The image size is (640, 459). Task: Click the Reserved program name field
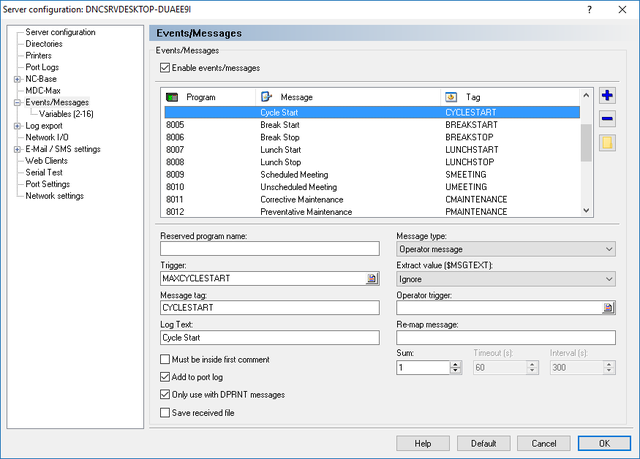[270, 248]
